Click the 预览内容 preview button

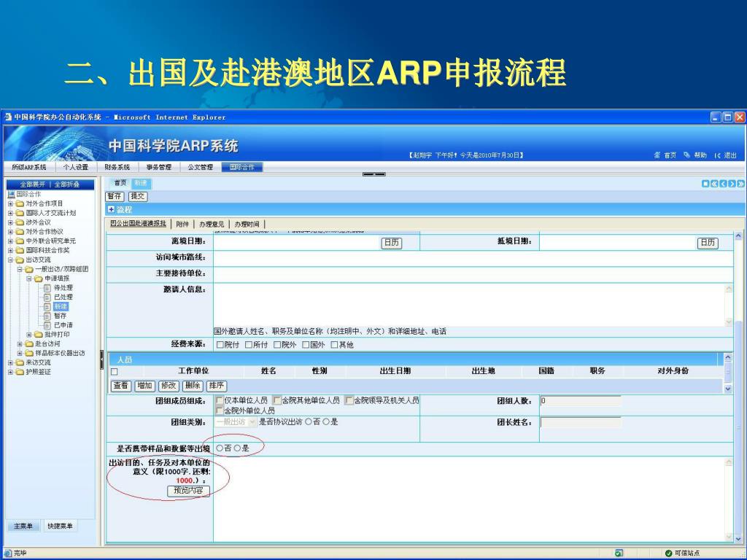point(189,491)
